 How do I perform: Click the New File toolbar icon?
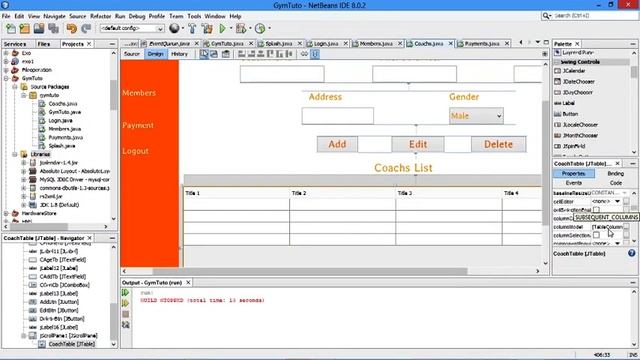11,29
